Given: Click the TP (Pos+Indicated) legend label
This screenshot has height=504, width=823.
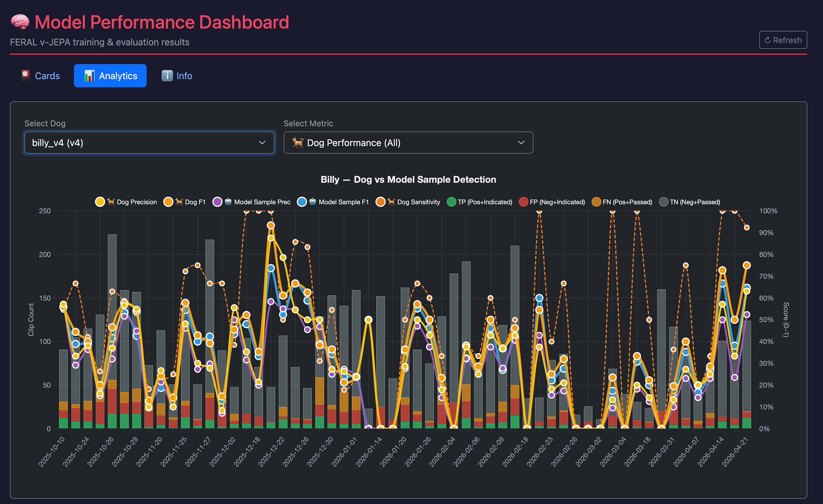Looking at the screenshot, I should (485, 202).
